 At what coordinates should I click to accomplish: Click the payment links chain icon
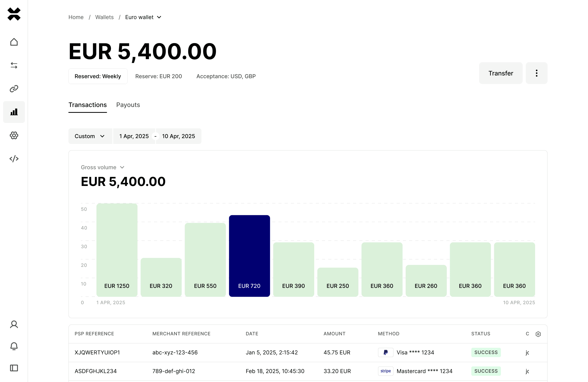pyautogui.click(x=14, y=89)
